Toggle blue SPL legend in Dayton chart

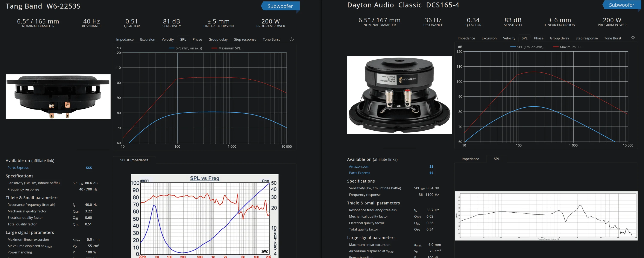coord(527,47)
